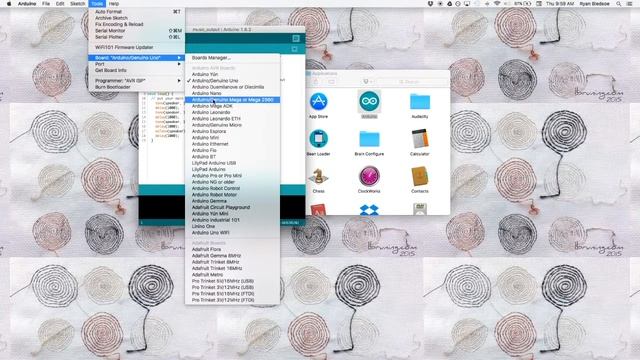
Task: Select Arduino Nano board
Action: [x=233, y=93]
